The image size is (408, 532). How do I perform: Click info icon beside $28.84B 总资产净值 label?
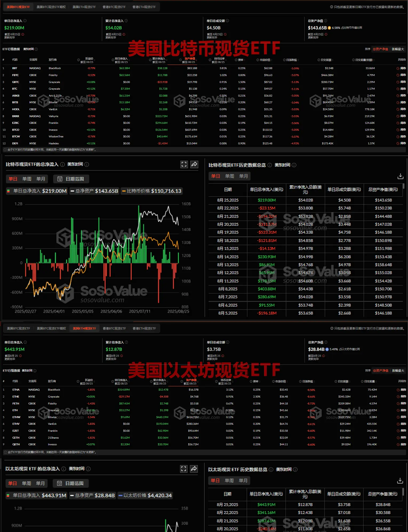(326, 342)
